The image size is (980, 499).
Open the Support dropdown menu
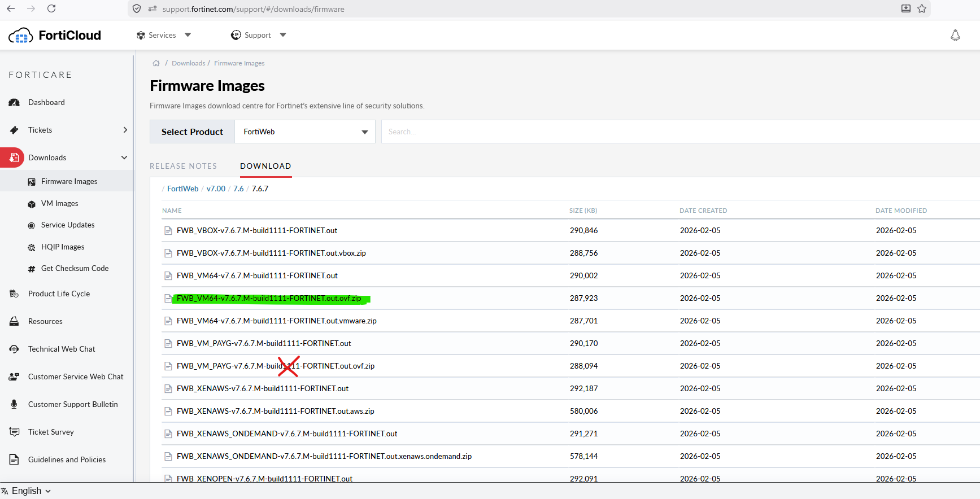pyautogui.click(x=259, y=35)
